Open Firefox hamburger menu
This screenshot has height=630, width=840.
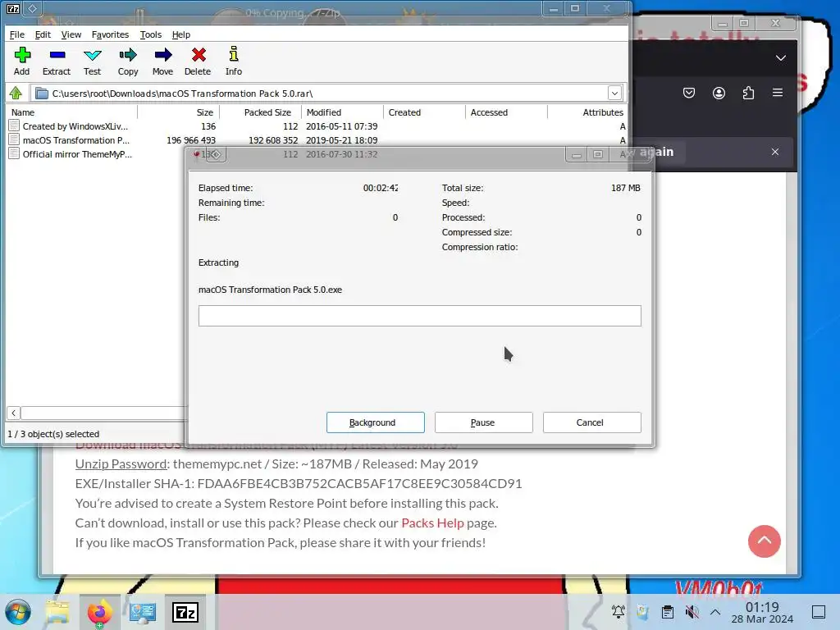pyautogui.click(x=778, y=93)
